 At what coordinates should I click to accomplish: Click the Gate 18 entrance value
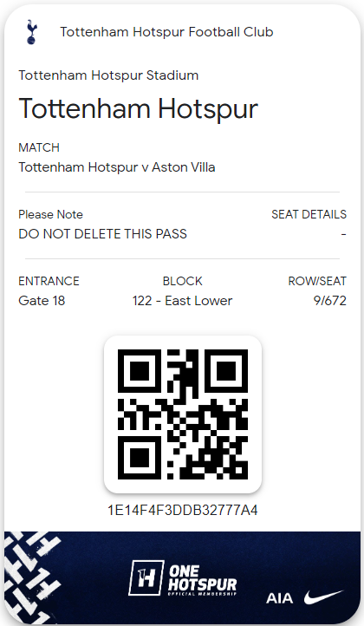pyautogui.click(x=42, y=300)
